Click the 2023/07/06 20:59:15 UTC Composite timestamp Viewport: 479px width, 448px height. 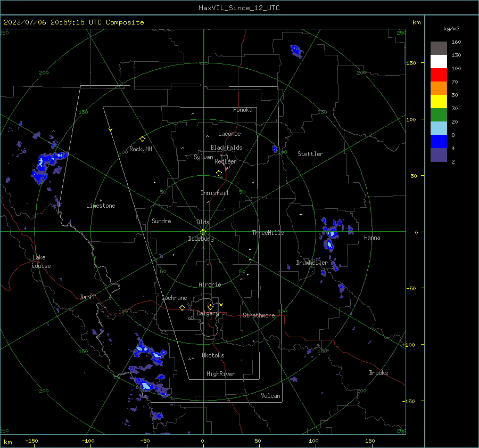pyautogui.click(x=73, y=22)
